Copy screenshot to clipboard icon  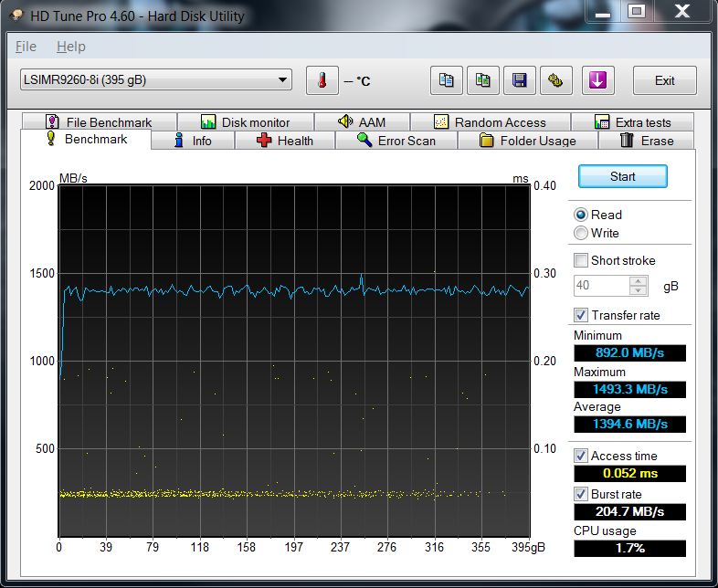(x=483, y=80)
